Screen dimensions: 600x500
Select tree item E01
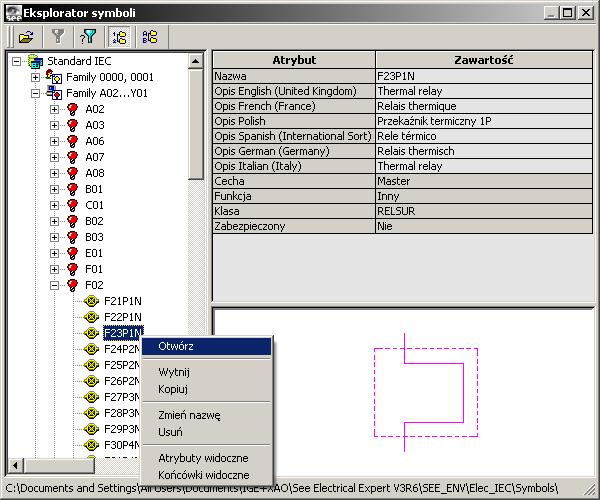(x=94, y=253)
